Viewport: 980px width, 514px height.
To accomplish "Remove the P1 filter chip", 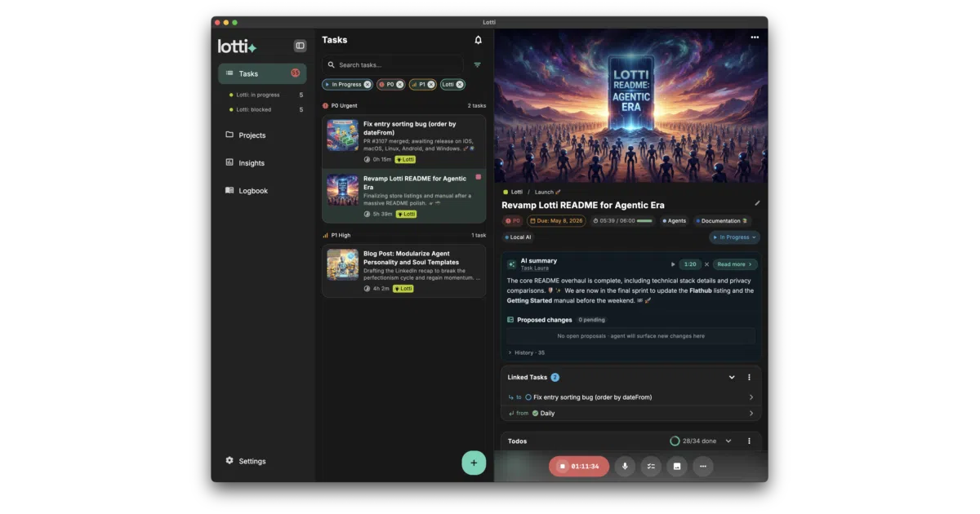I will pos(431,84).
